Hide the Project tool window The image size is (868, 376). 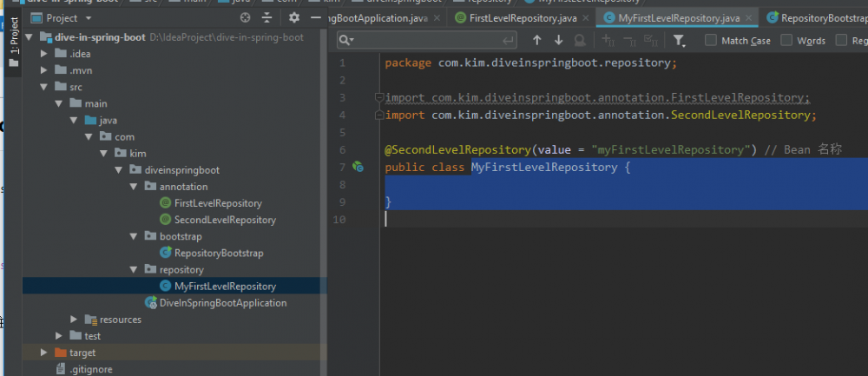pos(316,17)
